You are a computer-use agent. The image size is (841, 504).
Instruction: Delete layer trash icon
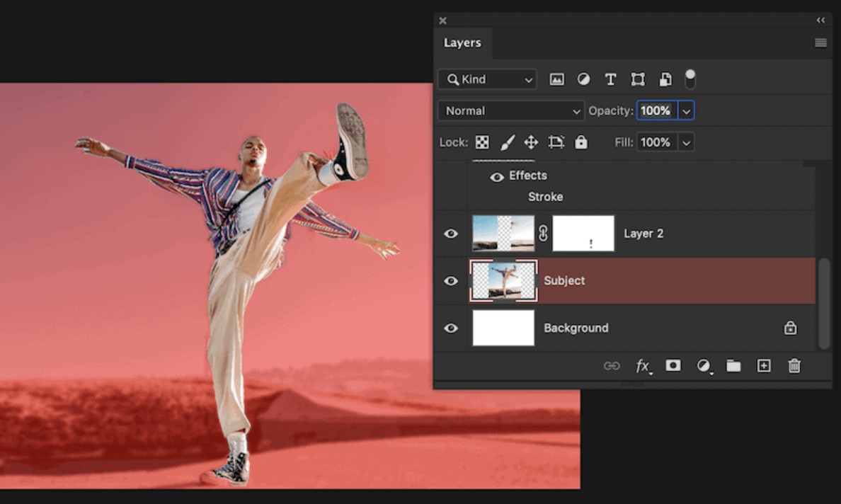click(794, 366)
